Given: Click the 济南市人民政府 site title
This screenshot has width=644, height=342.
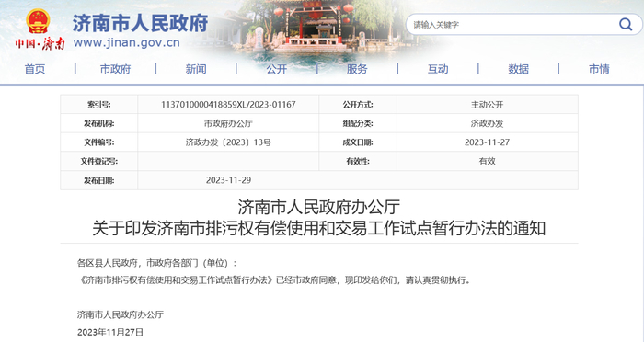Looking at the screenshot, I should [x=141, y=23].
